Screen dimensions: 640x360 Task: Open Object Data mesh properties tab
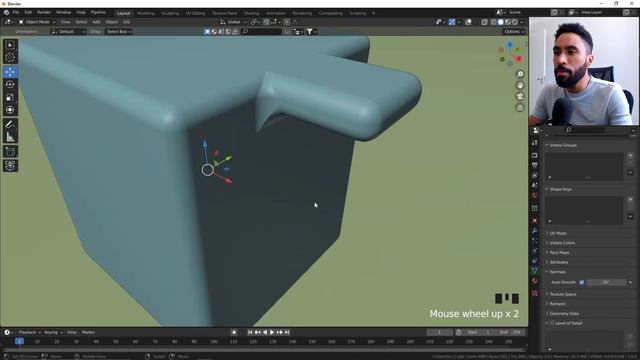(x=535, y=270)
